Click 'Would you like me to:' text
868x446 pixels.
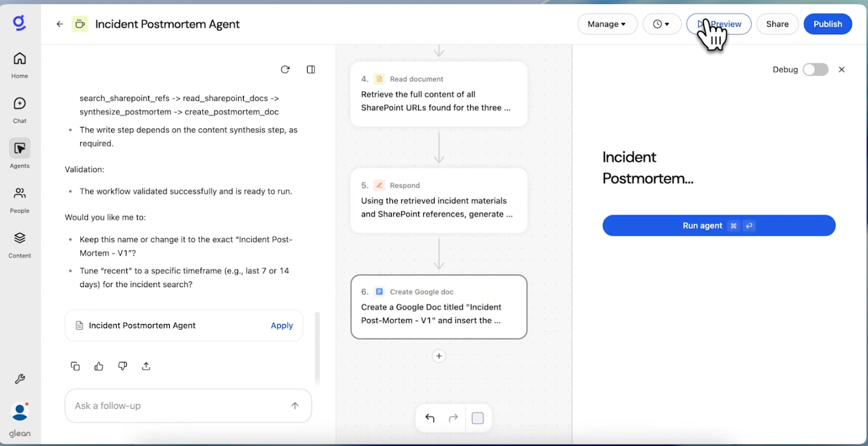pos(105,217)
